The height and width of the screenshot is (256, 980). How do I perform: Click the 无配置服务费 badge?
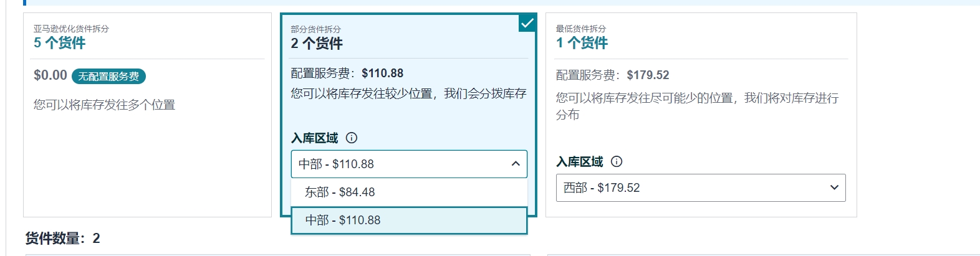[x=108, y=77]
